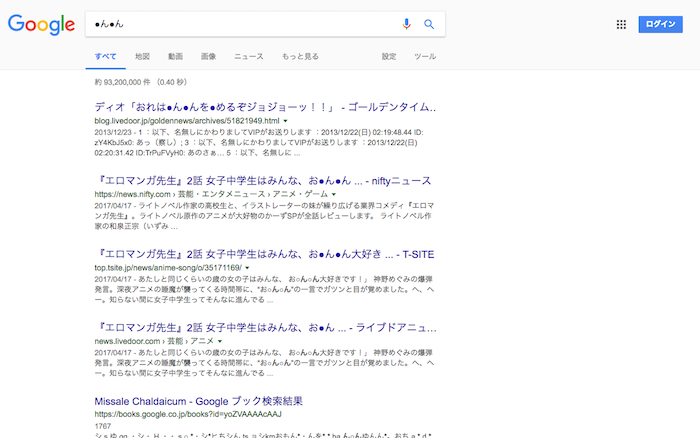Click the magnifying glass search icon

coord(429,24)
